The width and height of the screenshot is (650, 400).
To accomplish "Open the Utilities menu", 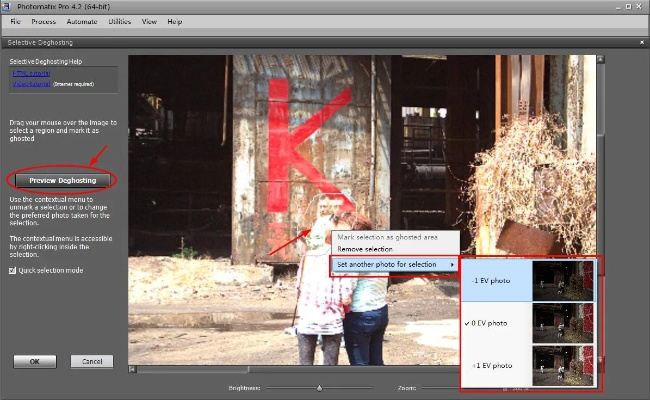I will coord(120,21).
